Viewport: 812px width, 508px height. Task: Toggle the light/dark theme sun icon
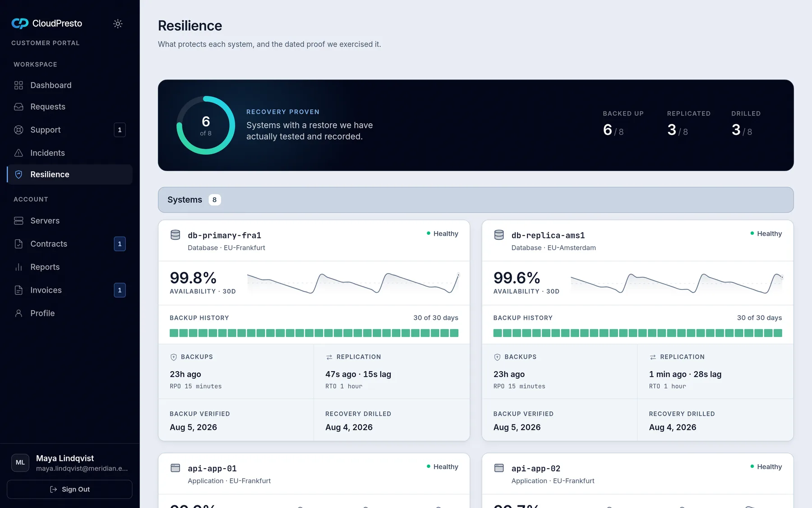118,23
